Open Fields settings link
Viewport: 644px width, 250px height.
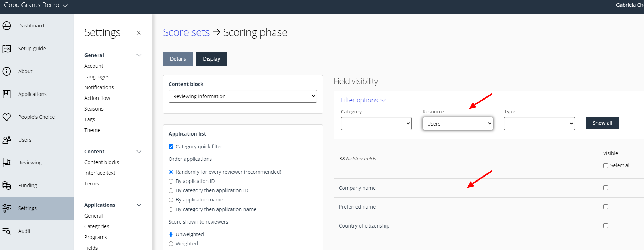tap(91, 248)
